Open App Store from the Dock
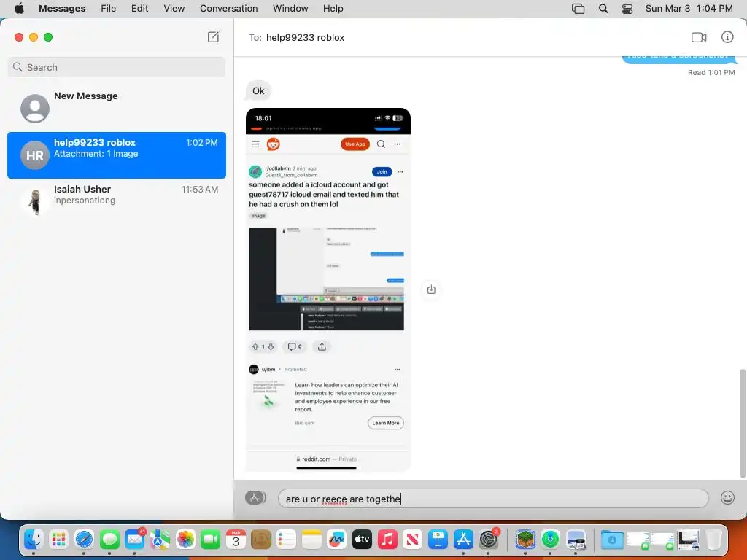Viewport: 747px width, 560px height. point(463,539)
